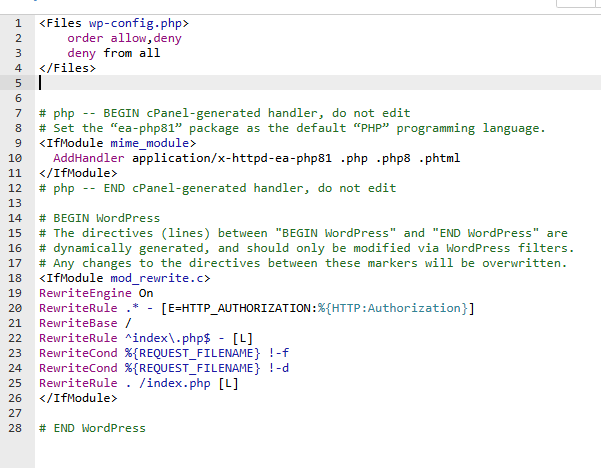The width and height of the screenshot is (601, 468).
Task: Select line number 1 in the gutter
Action: point(18,23)
